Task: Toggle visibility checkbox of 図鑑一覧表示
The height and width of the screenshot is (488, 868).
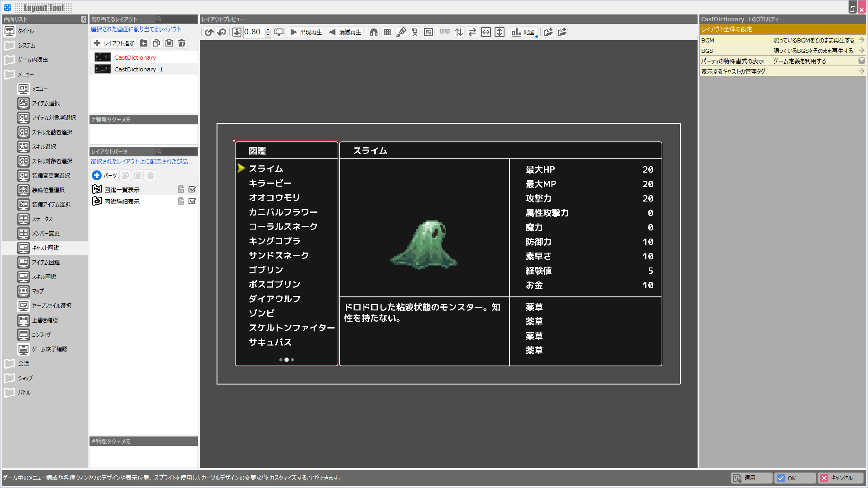Action: (x=192, y=189)
